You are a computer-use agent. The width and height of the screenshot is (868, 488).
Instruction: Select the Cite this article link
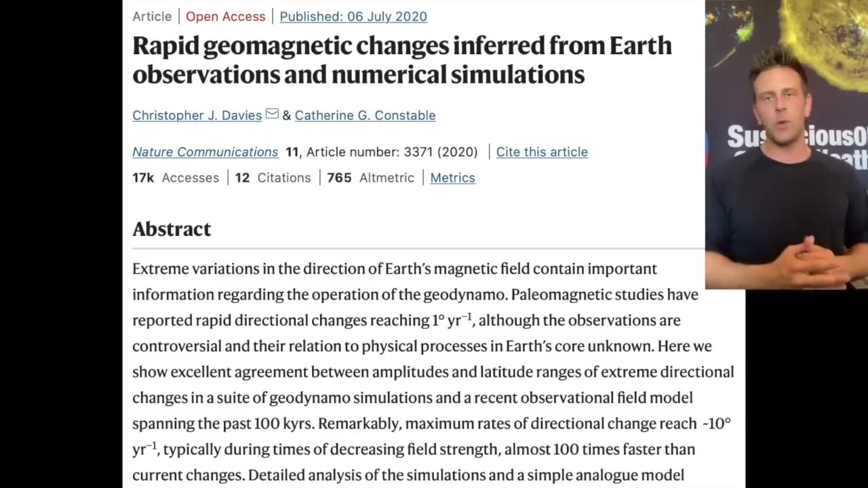tap(541, 152)
